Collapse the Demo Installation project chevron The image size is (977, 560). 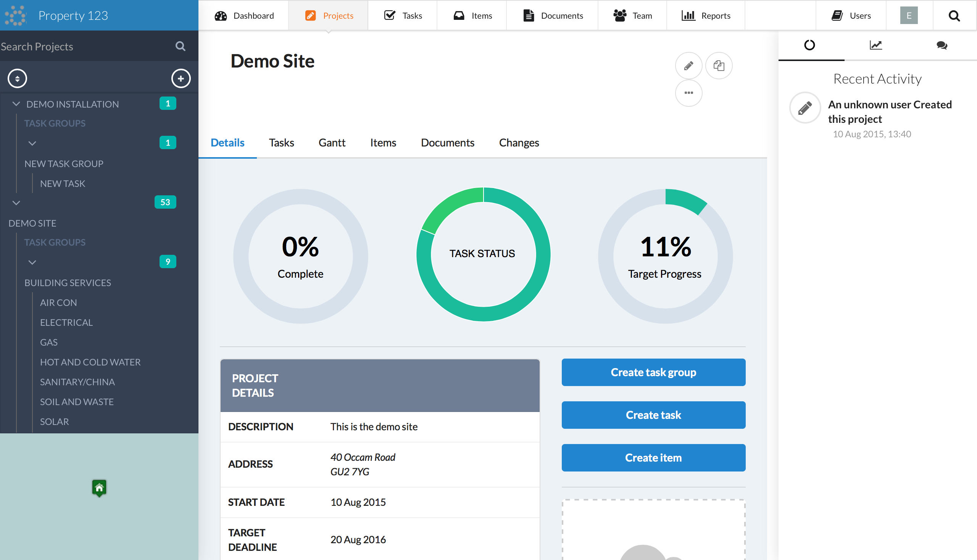point(16,104)
